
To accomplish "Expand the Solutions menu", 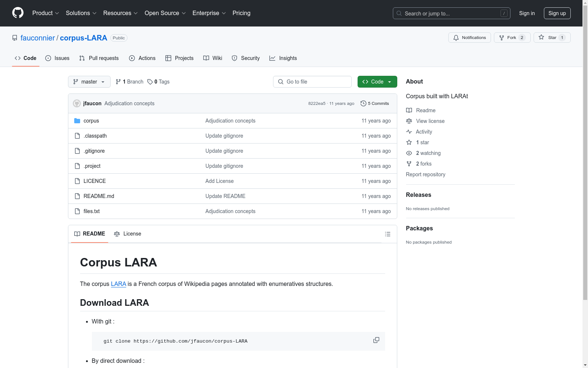I will [81, 13].
